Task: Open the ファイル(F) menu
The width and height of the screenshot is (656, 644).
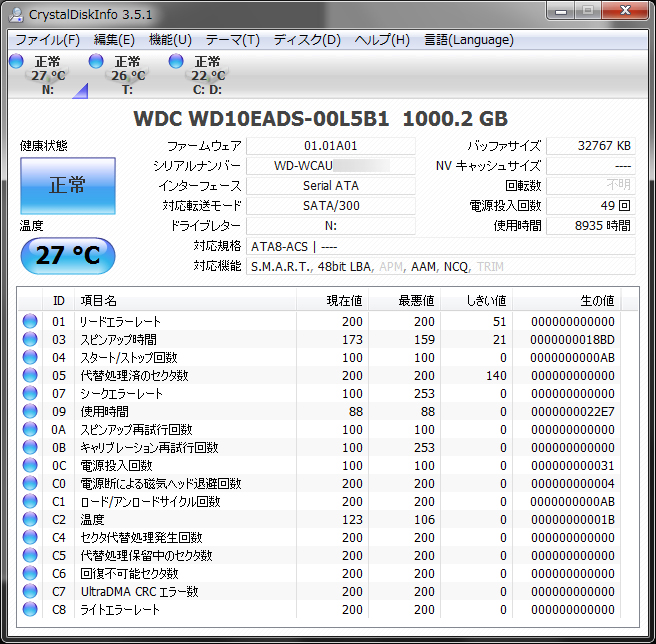Action: (47, 40)
